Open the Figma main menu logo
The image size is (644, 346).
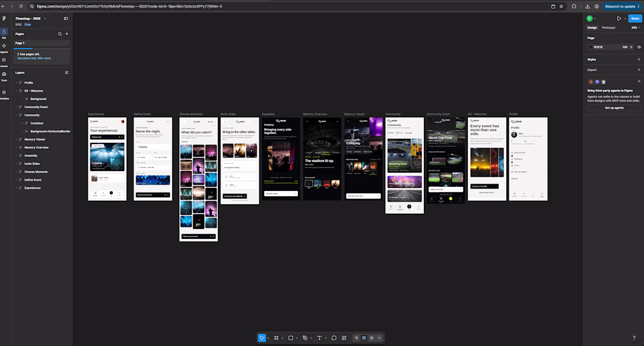tap(4, 19)
